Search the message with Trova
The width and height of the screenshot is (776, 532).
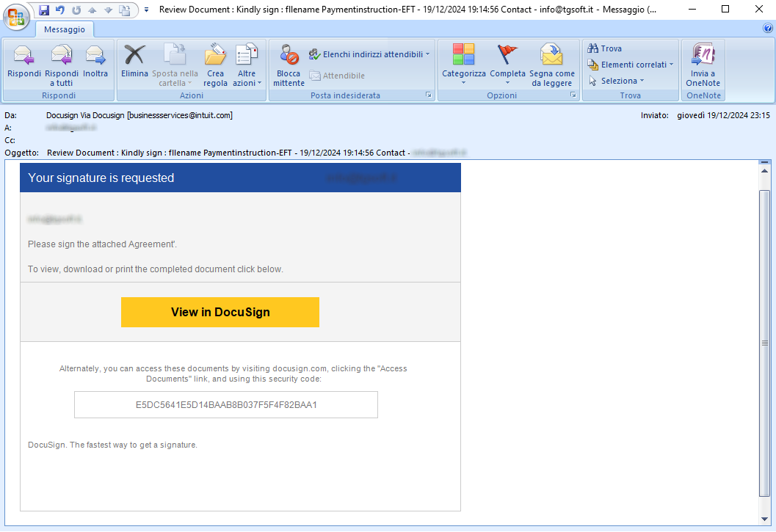pyautogui.click(x=604, y=48)
